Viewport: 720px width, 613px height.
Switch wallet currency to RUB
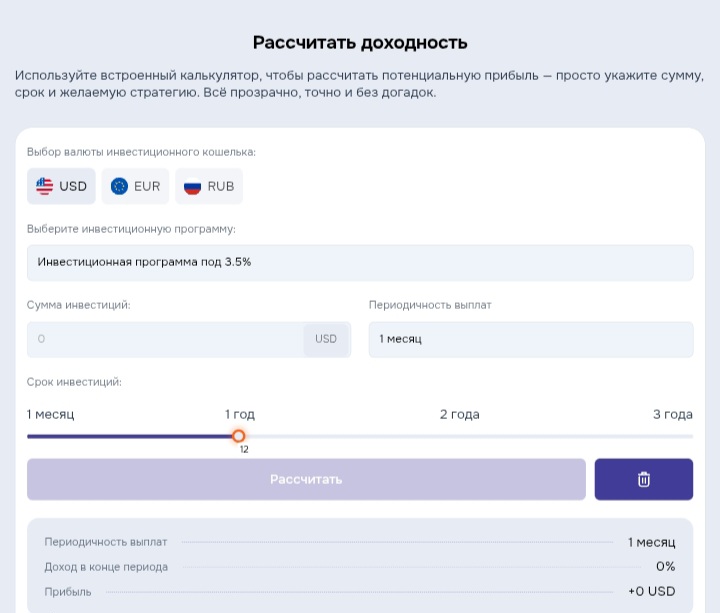[x=209, y=186]
